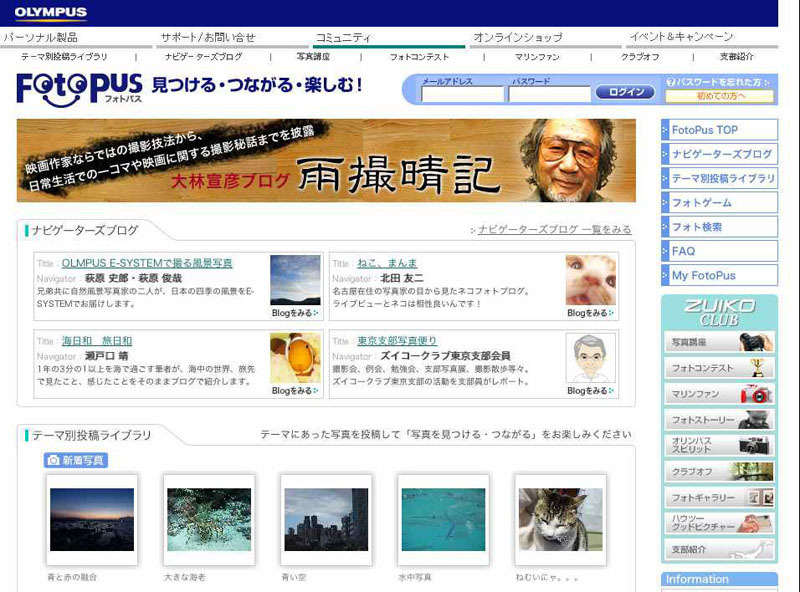Click the ログイン button
The width and height of the screenshot is (800, 592).
(x=625, y=92)
